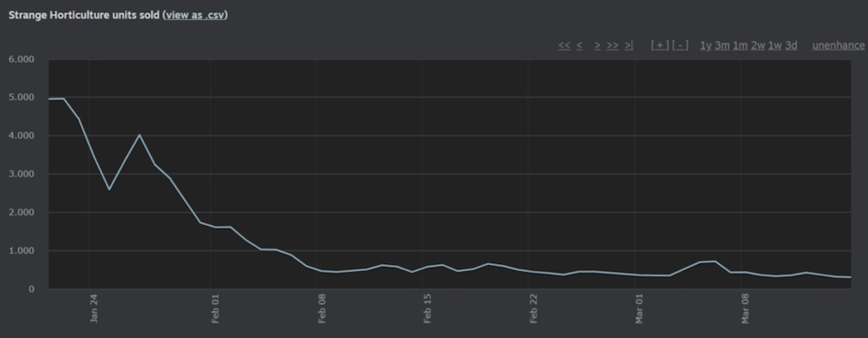
Task: Click the unenhance link
Action: click(x=838, y=45)
